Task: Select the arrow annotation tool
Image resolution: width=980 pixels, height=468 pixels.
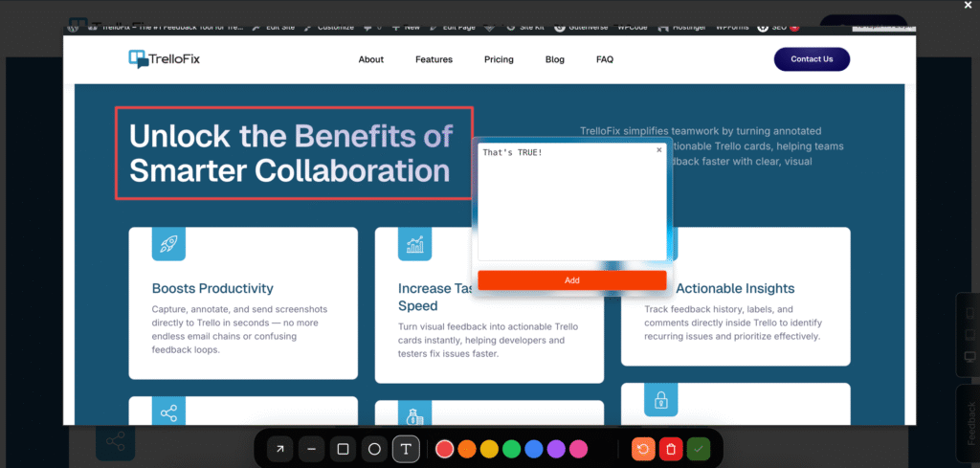Action: [x=280, y=449]
